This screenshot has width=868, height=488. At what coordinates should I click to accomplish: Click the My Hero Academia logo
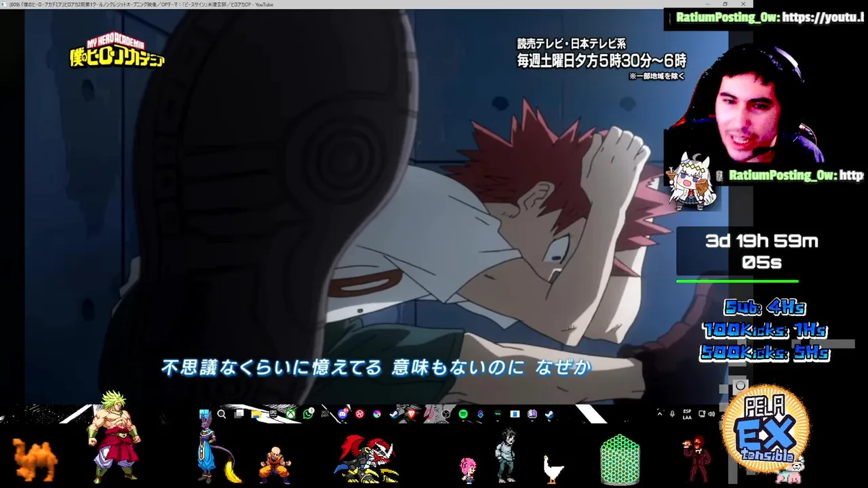click(117, 52)
